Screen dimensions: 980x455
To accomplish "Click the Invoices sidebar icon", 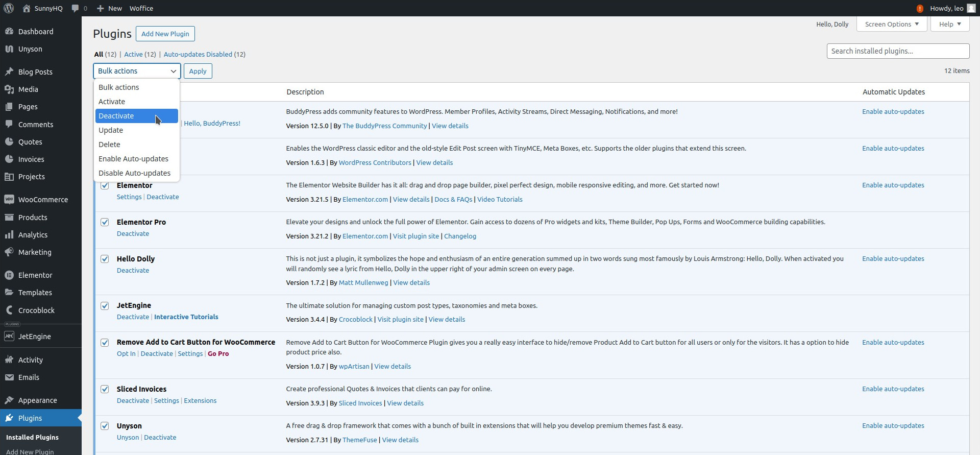I will tap(9, 159).
